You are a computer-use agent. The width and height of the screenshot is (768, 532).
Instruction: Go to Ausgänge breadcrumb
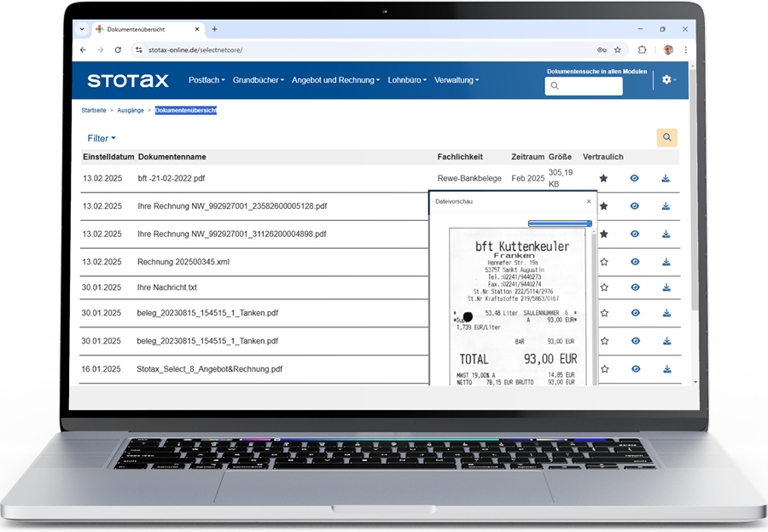coord(131,110)
